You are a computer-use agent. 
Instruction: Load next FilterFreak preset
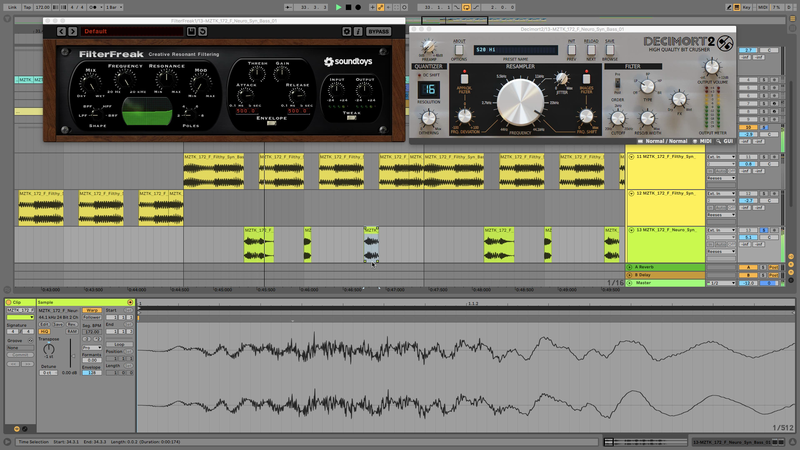coord(72,31)
